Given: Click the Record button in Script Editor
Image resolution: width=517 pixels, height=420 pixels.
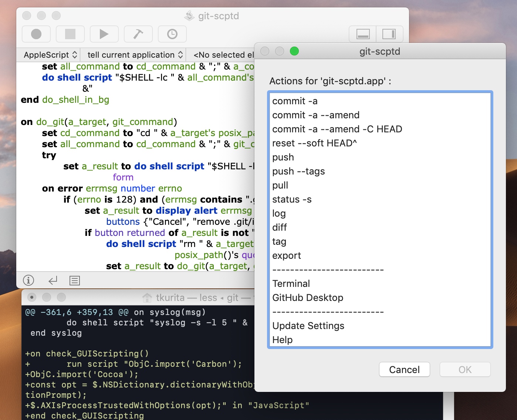Looking at the screenshot, I should pyautogui.click(x=36, y=34).
